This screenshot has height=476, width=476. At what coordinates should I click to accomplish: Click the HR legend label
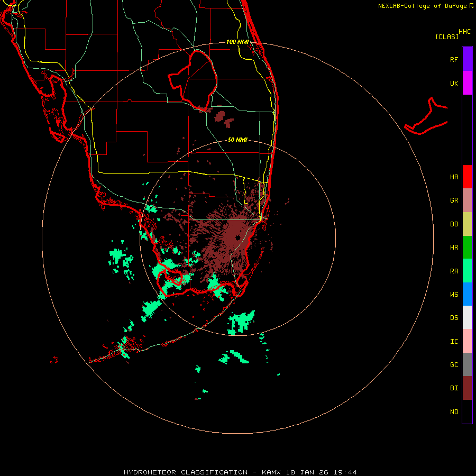click(454, 248)
